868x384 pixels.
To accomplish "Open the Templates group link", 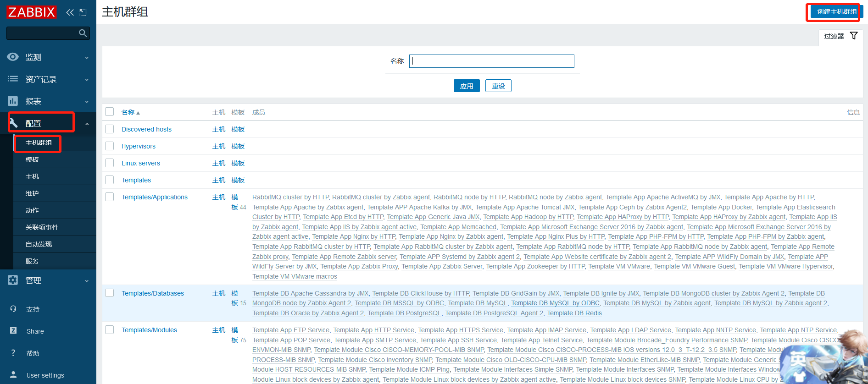I will [136, 180].
